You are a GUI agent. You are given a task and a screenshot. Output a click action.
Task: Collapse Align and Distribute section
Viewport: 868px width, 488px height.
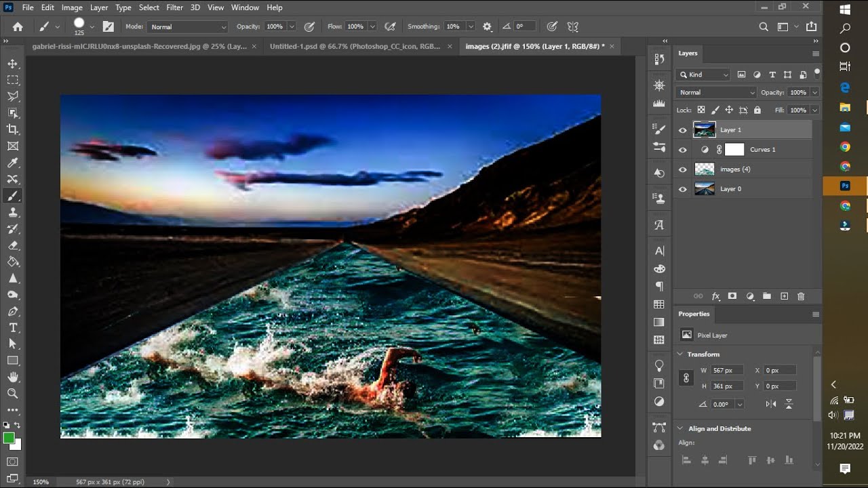click(680, 428)
